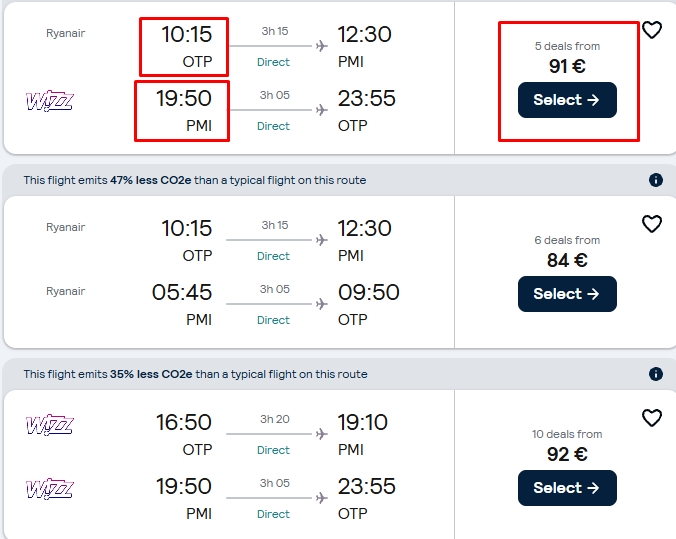Click the 5 deals from text

point(567,46)
